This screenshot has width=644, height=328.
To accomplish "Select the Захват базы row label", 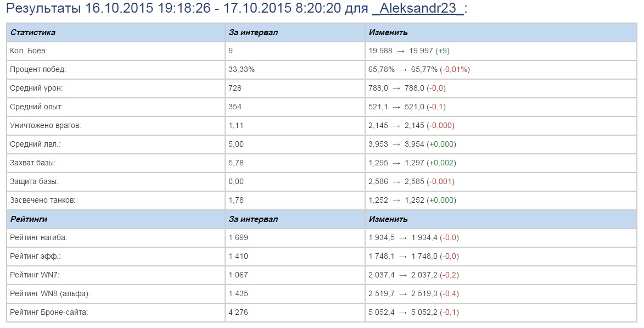I will pyautogui.click(x=33, y=163).
